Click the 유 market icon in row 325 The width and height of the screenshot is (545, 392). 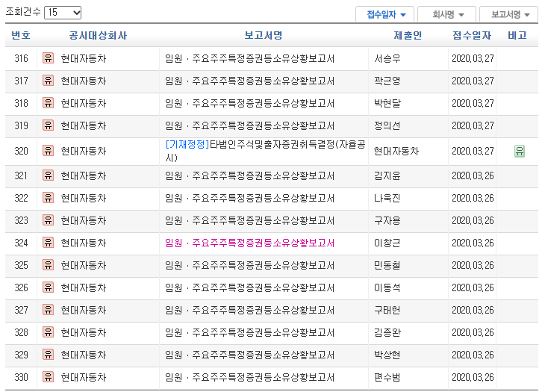pyautogui.click(x=48, y=265)
